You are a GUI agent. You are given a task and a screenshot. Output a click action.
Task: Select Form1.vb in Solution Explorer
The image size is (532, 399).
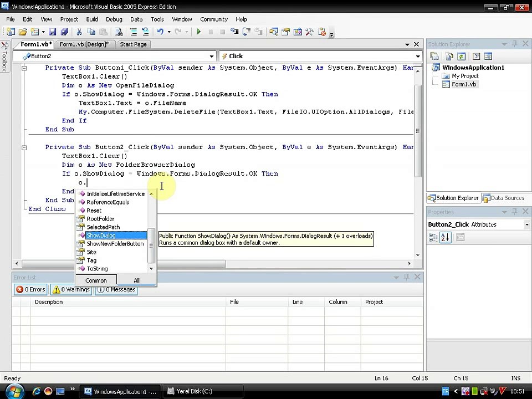click(463, 84)
